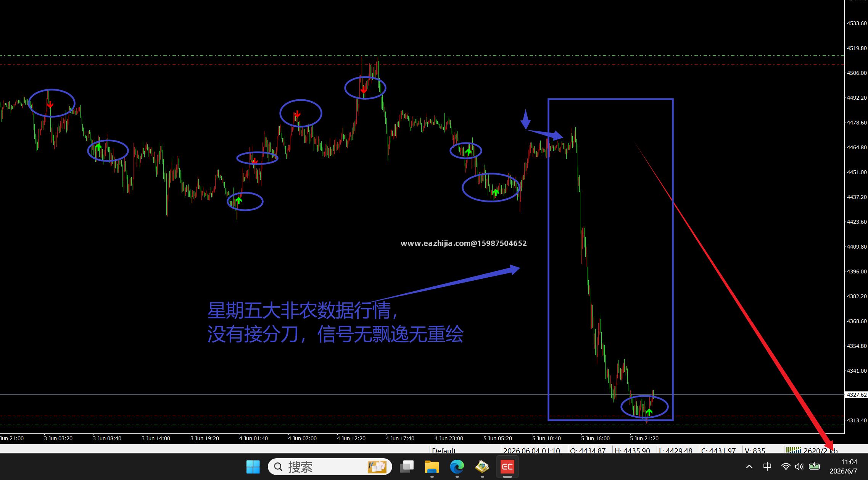The height and width of the screenshot is (480, 868).
Task: Click the 2026.06.04 01:10 status timestamp
Action: [x=531, y=450]
